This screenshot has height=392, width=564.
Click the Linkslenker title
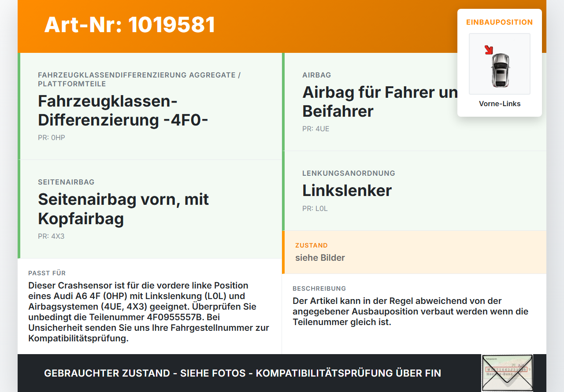(347, 191)
